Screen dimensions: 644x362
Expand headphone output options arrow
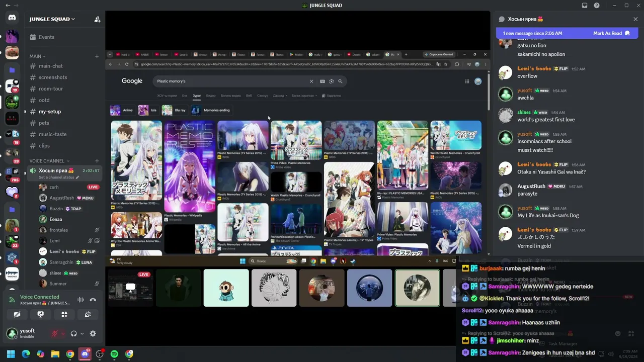(82, 333)
